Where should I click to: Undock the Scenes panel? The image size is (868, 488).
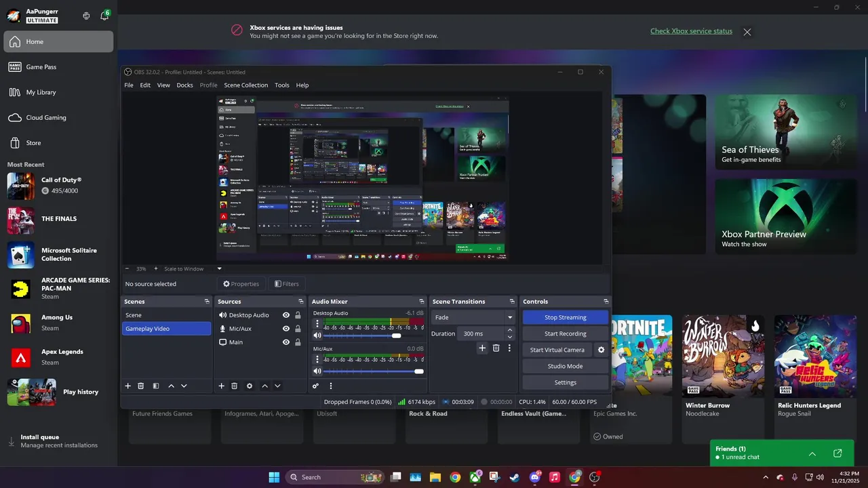click(207, 302)
